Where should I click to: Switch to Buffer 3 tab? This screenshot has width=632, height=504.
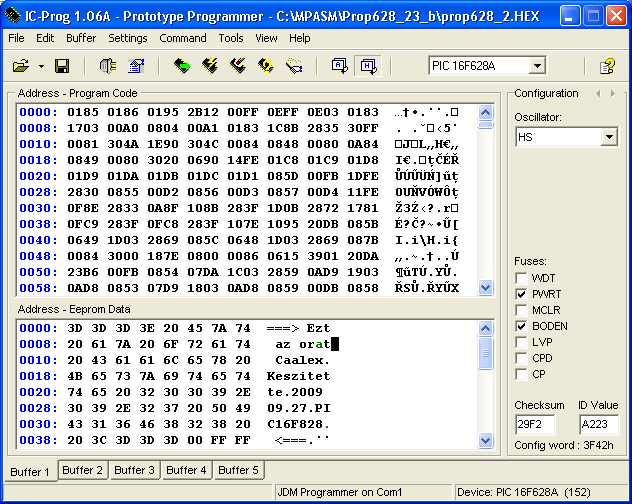(x=134, y=470)
